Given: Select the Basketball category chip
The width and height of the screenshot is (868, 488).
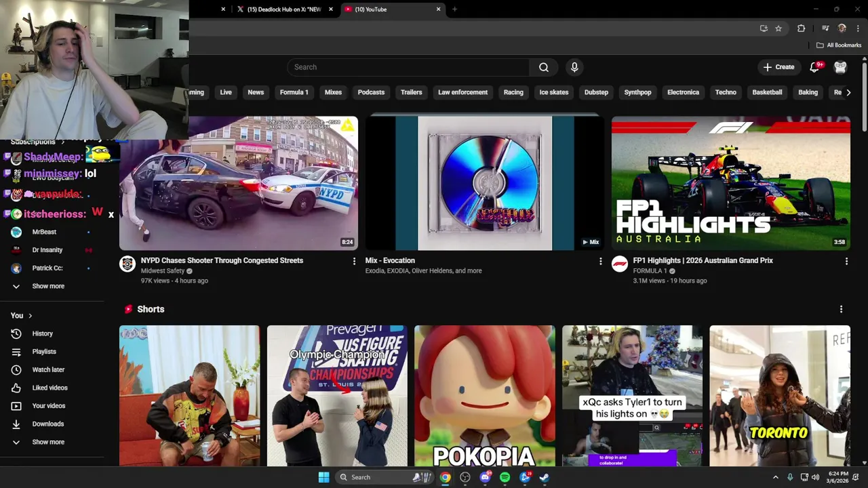Looking at the screenshot, I should click(x=767, y=92).
